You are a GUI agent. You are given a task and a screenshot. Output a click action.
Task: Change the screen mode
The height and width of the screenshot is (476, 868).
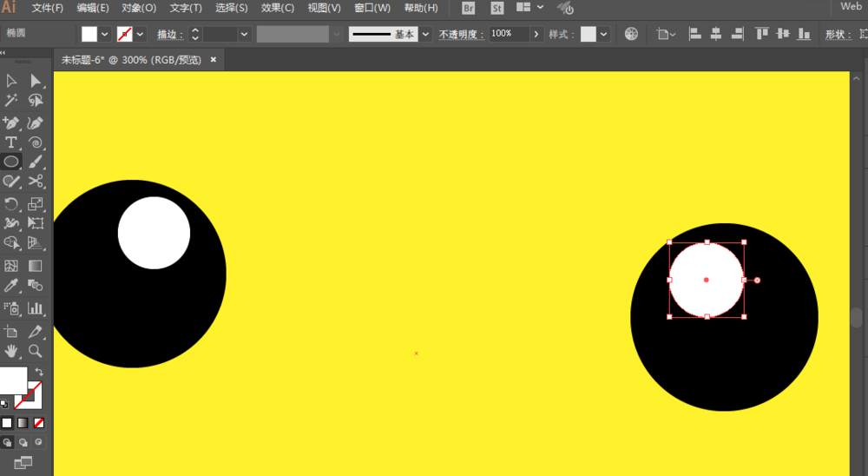pyautogui.click(x=23, y=462)
